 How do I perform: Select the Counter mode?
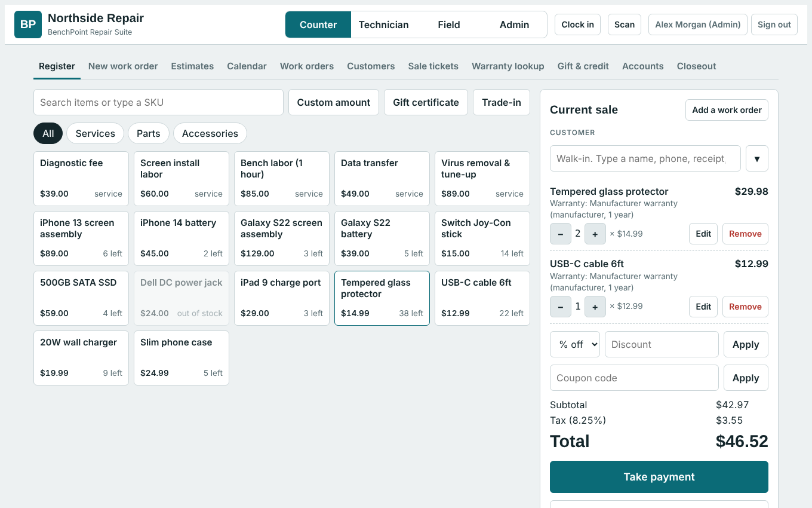[x=318, y=25]
